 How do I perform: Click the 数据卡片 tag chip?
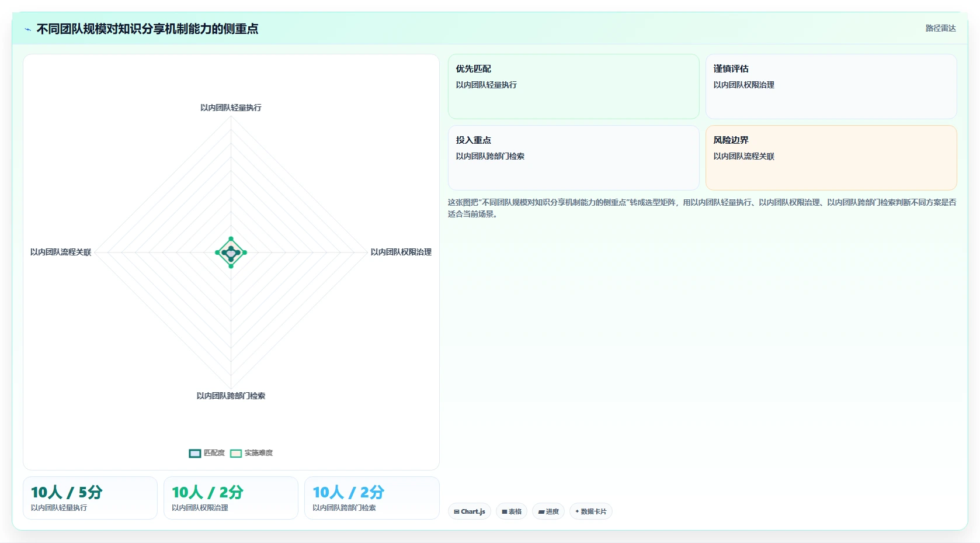pyautogui.click(x=591, y=511)
